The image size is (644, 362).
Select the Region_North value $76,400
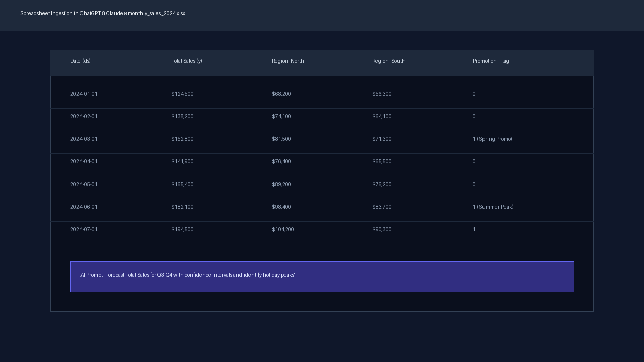coord(281,161)
